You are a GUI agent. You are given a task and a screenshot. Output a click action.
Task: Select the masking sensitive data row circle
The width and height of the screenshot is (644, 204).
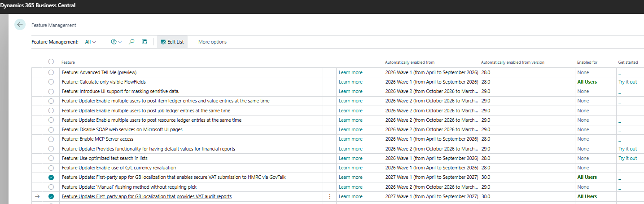click(x=51, y=91)
